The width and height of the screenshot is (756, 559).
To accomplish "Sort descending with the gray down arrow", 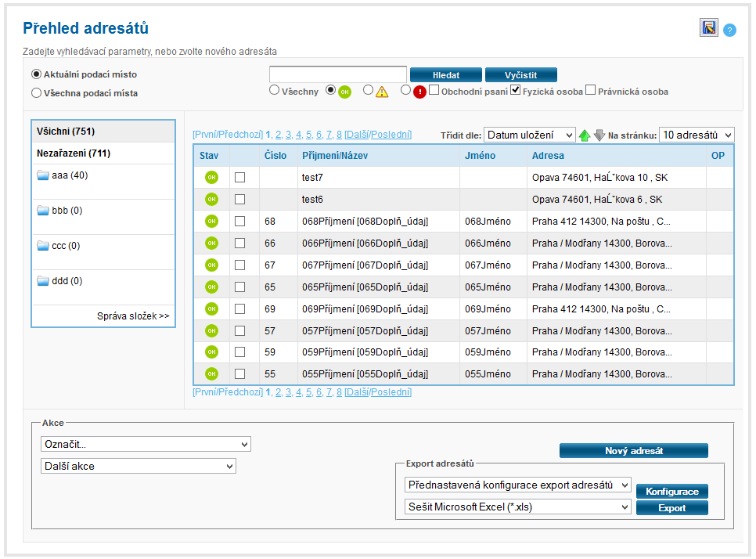I will pyautogui.click(x=599, y=135).
